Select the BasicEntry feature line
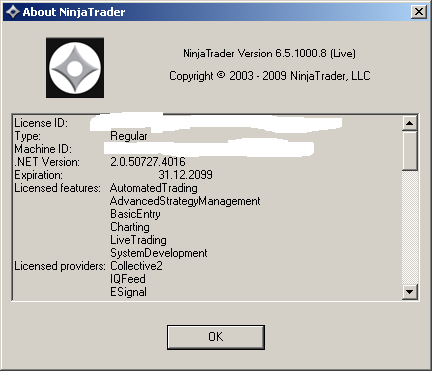This screenshot has height=371, width=432. click(135, 214)
